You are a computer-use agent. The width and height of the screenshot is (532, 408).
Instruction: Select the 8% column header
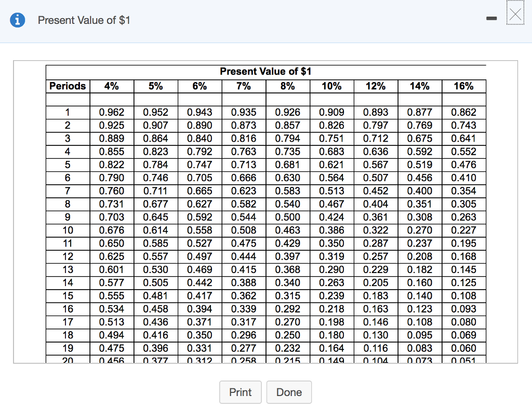click(x=288, y=86)
